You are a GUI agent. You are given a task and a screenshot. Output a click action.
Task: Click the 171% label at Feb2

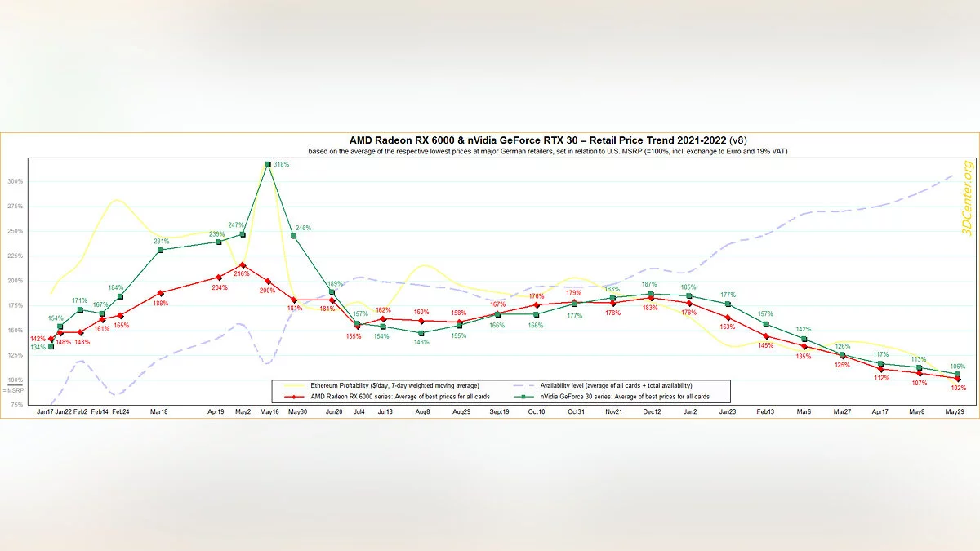pyautogui.click(x=80, y=301)
